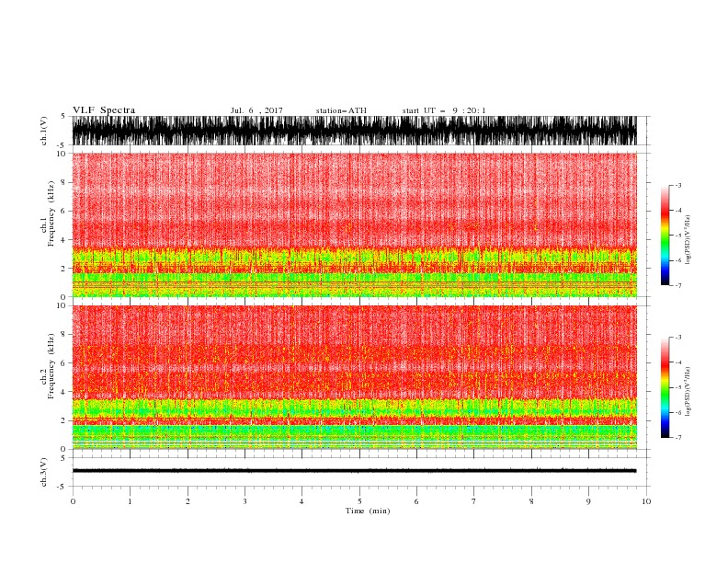Click the ch.1 spectrogram color scale bar
The image size is (728, 563).
tap(665, 236)
